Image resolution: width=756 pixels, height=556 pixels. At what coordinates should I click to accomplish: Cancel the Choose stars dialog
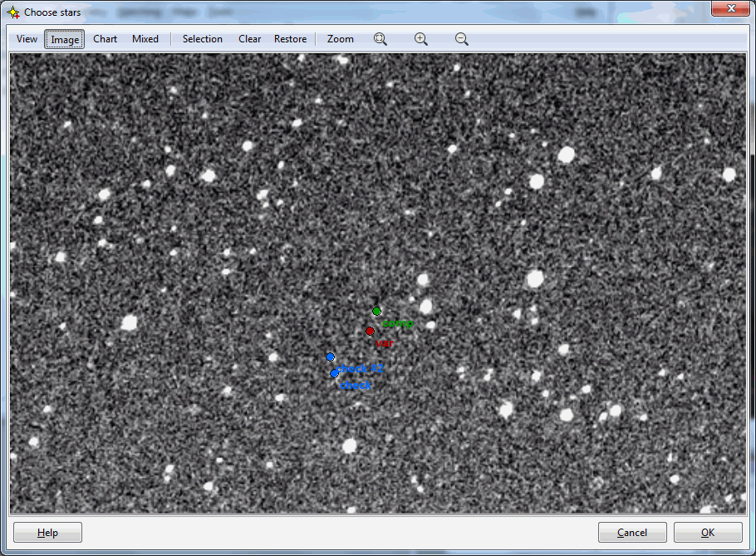[632, 533]
